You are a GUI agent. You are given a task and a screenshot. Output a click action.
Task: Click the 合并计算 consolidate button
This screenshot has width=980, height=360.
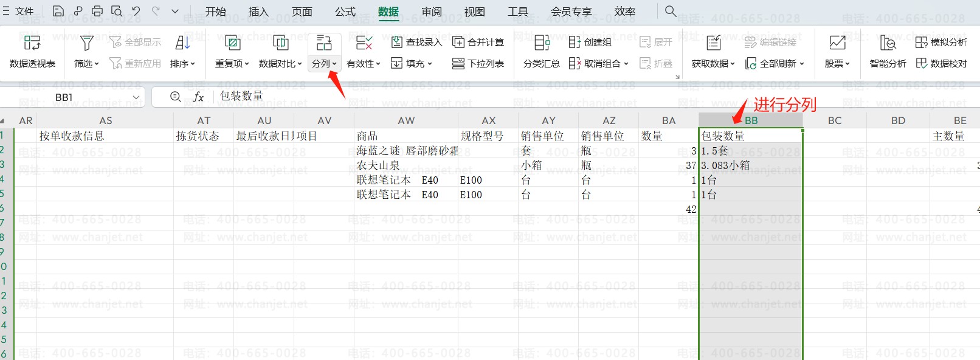478,42
